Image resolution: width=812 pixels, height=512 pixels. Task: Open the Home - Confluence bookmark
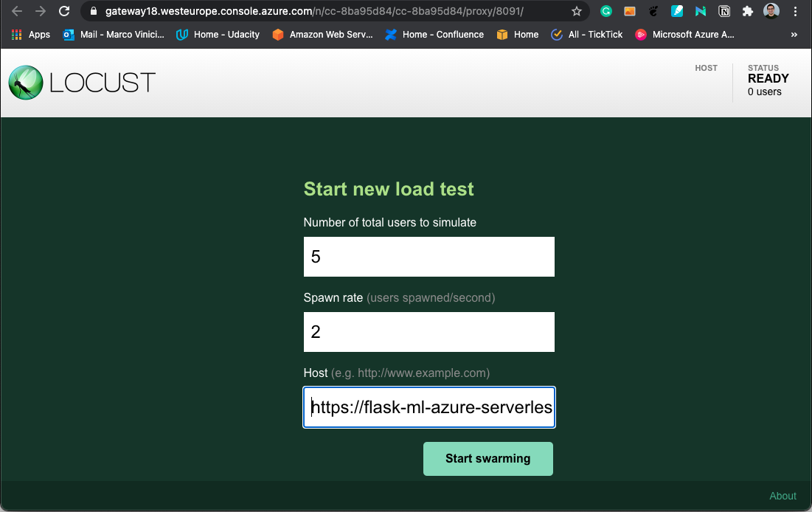click(x=434, y=35)
